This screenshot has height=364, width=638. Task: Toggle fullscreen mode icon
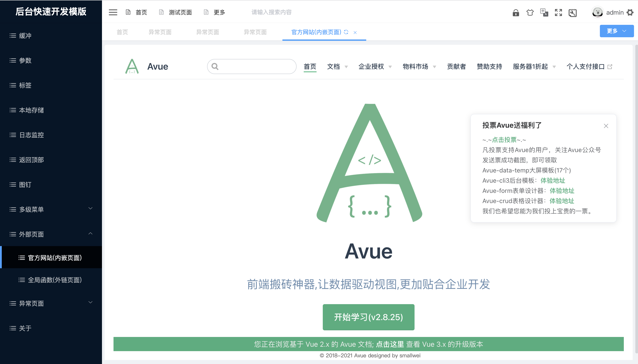(x=558, y=12)
